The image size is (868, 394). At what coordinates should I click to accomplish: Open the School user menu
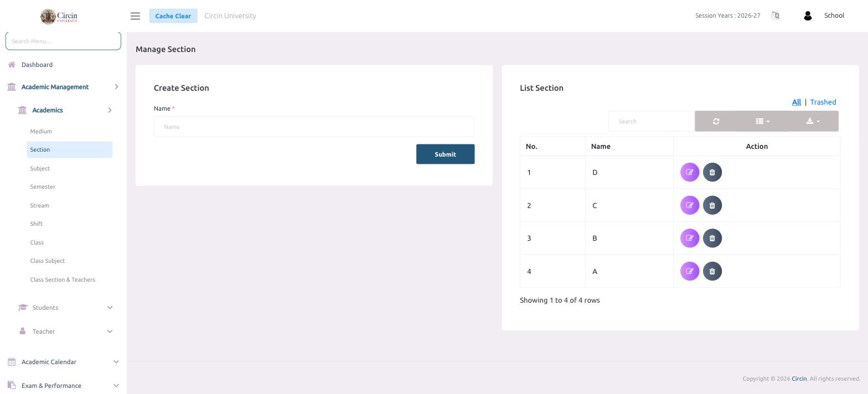(x=834, y=15)
